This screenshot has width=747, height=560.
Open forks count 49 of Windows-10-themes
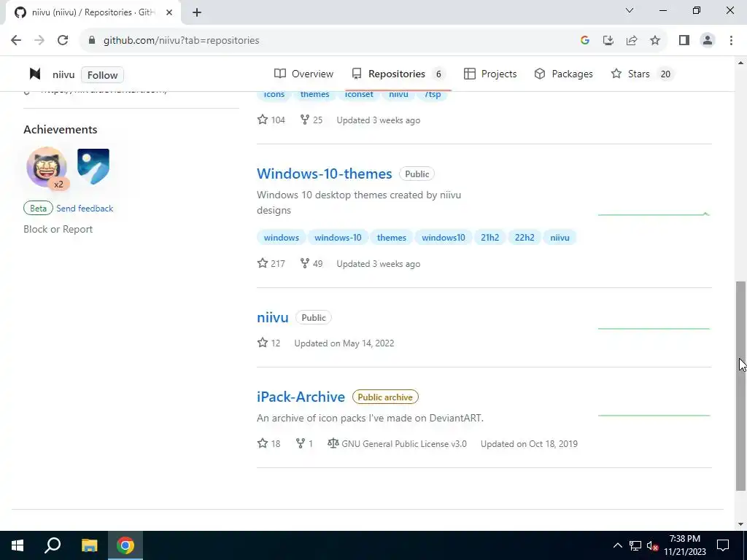[x=311, y=263]
